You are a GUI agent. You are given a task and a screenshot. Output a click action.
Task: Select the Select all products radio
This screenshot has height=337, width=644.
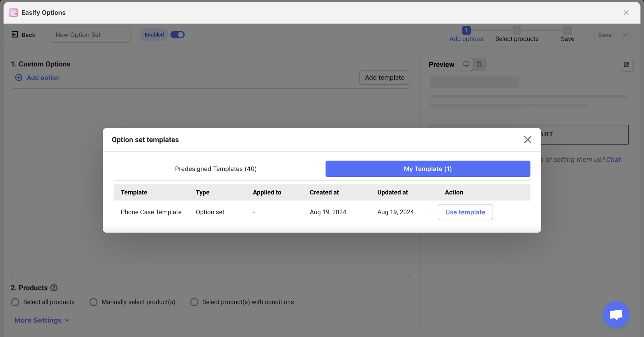[x=15, y=302]
